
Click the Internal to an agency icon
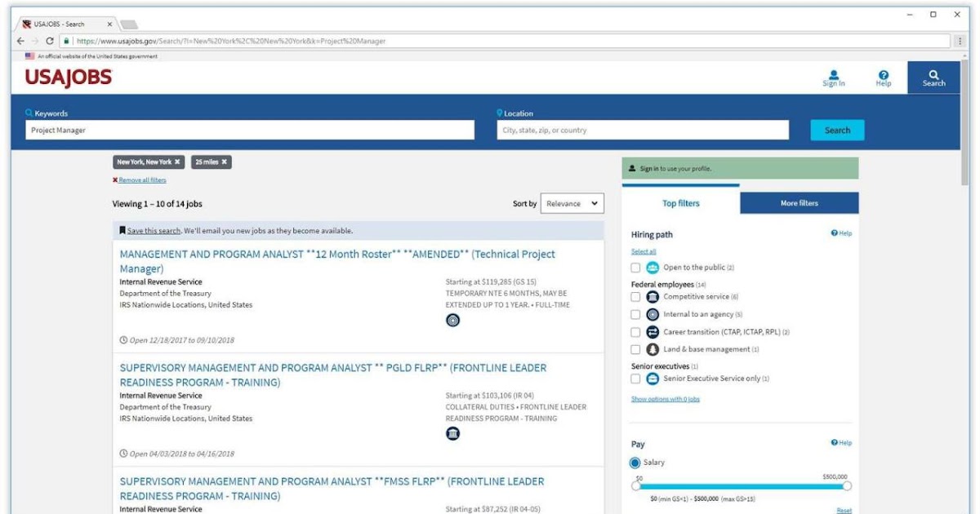pos(653,314)
